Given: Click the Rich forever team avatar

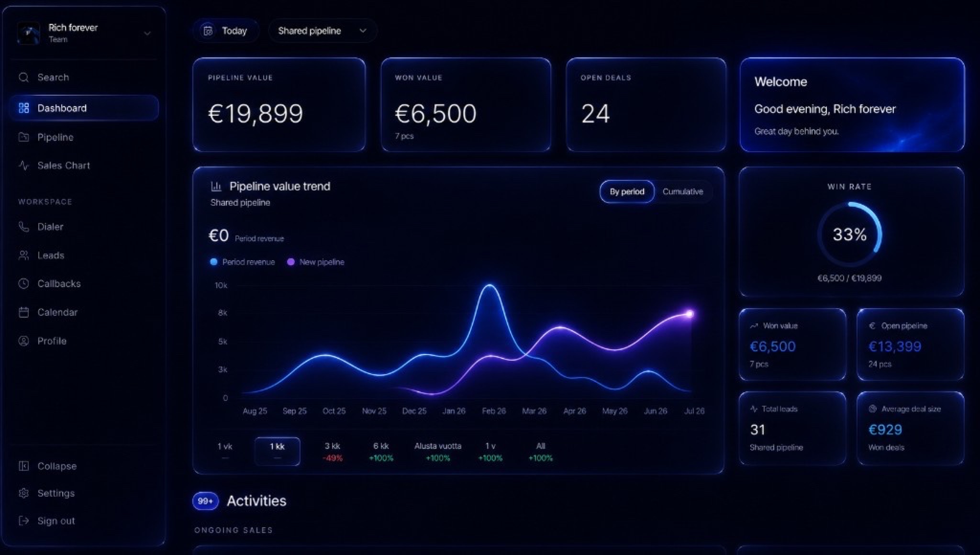Looking at the screenshot, I should 29,33.
